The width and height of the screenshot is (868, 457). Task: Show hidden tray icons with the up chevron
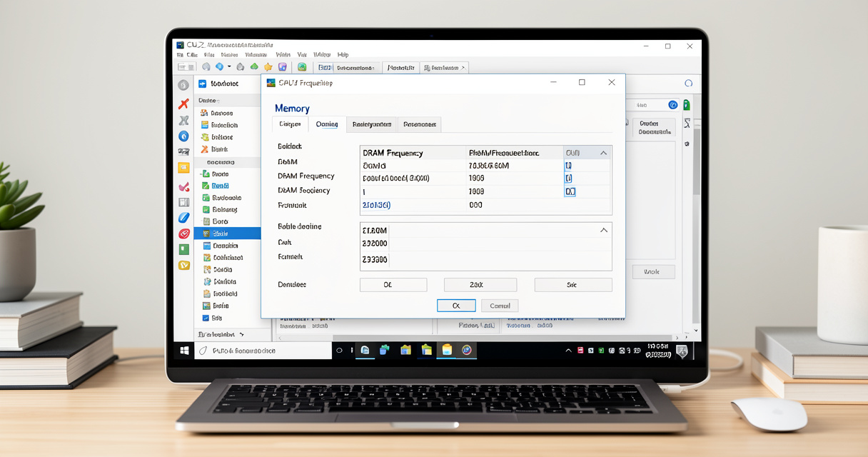pos(569,351)
